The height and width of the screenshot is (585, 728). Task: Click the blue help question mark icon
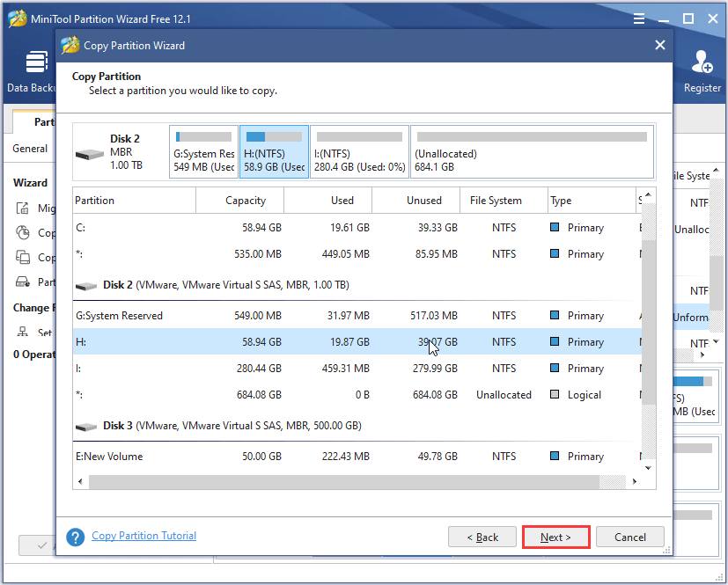click(75, 537)
